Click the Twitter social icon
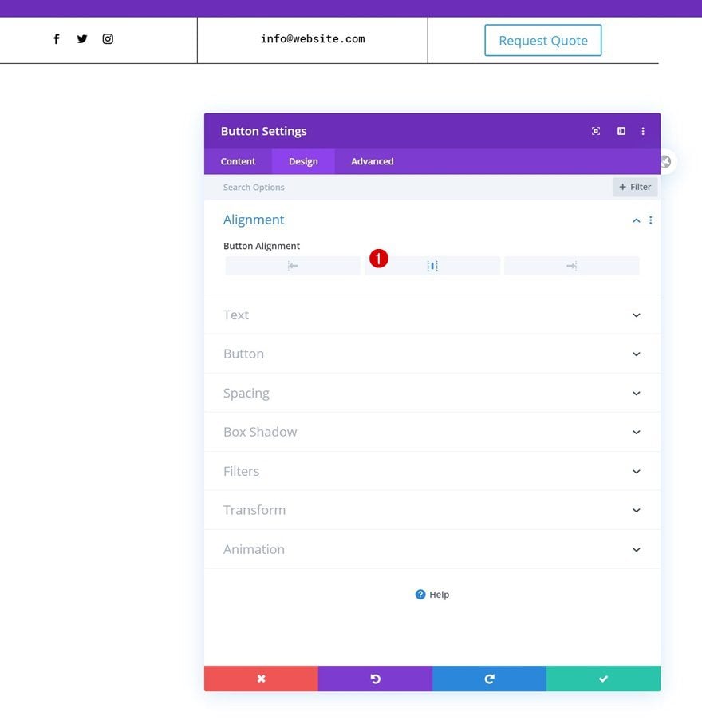 click(82, 39)
